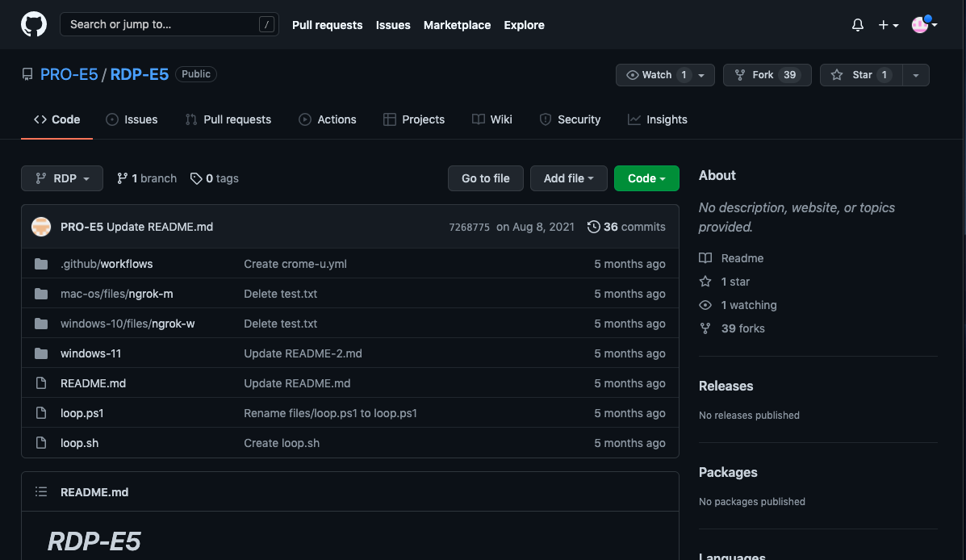Switch to the repository Issues tab

pyautogui.click(x=132, y=119)
